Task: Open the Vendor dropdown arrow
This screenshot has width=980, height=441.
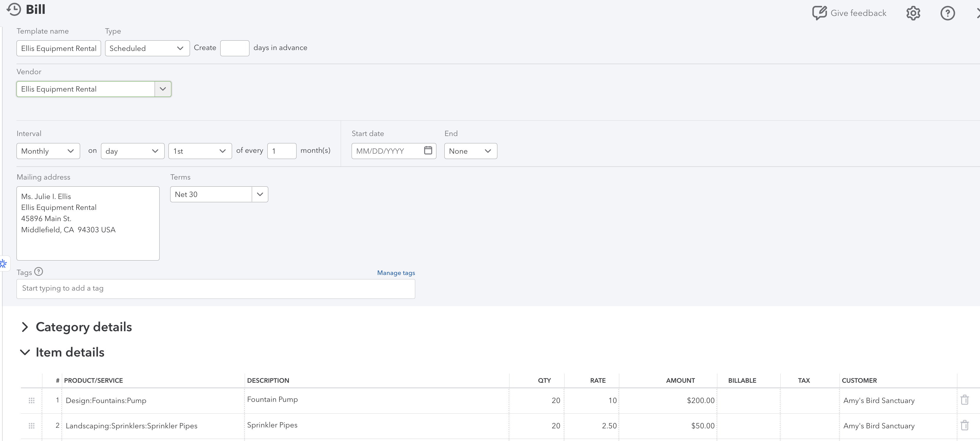Action: point(163,89)
